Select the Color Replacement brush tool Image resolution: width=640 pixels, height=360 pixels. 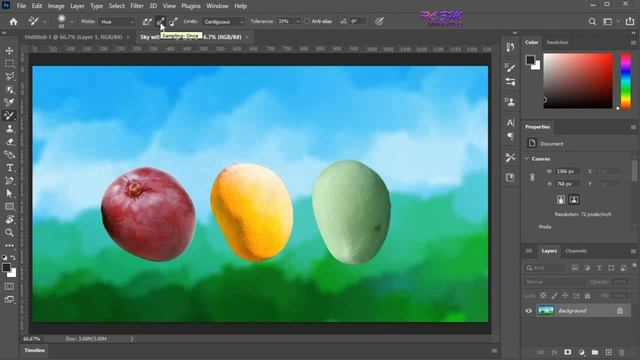point(9,116)
